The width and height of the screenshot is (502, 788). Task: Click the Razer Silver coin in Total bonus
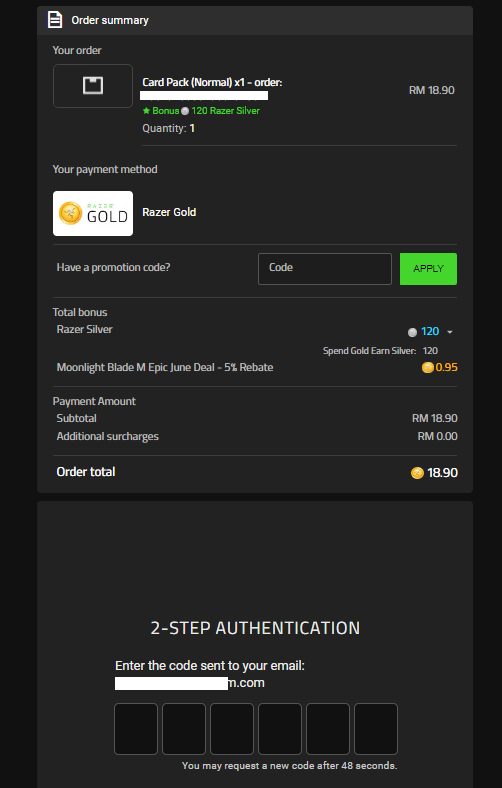coord(413,332)
